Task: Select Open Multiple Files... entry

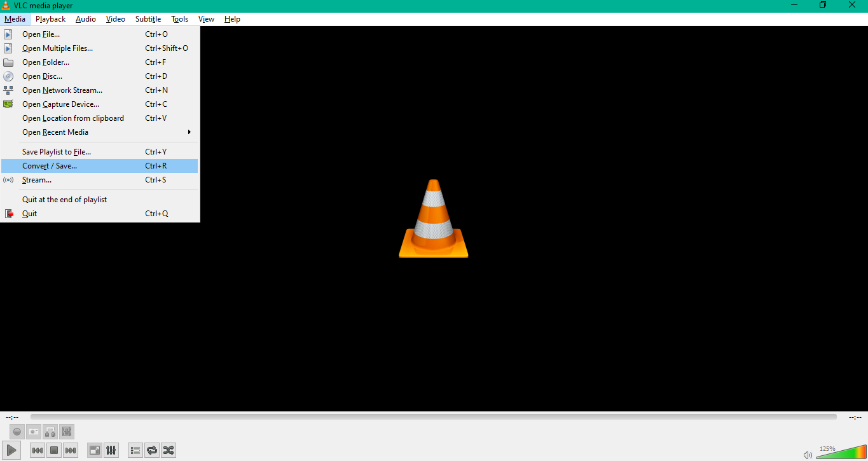Action: [100, 48]
